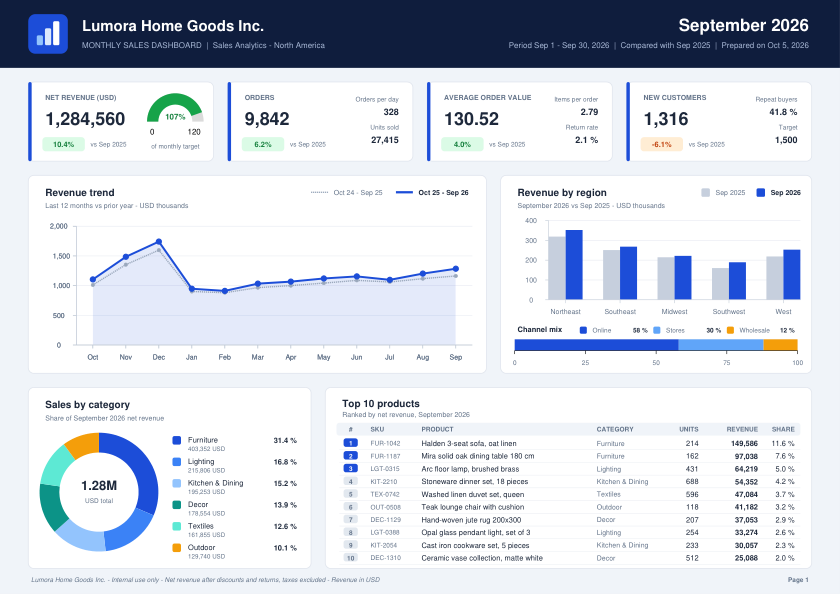Click the Wholesale channel legend square
The height and width of the screenshot is (594, 840).
[730, 330]
